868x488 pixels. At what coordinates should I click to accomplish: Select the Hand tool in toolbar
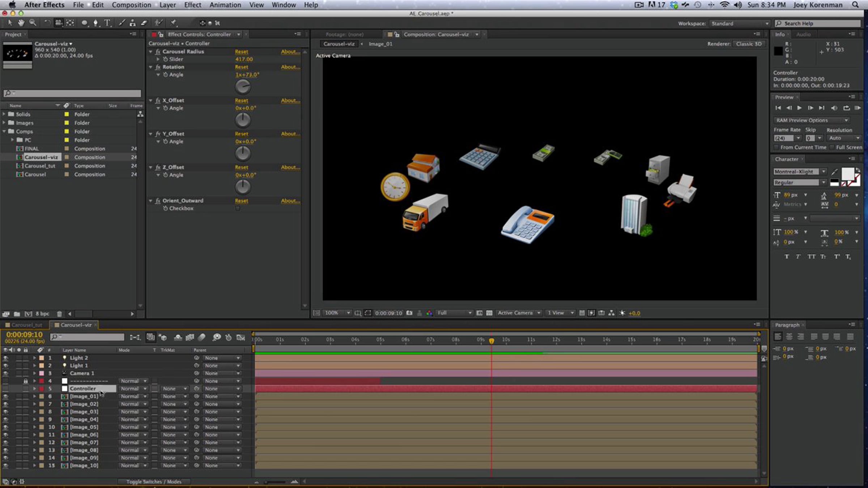point(21,23)
